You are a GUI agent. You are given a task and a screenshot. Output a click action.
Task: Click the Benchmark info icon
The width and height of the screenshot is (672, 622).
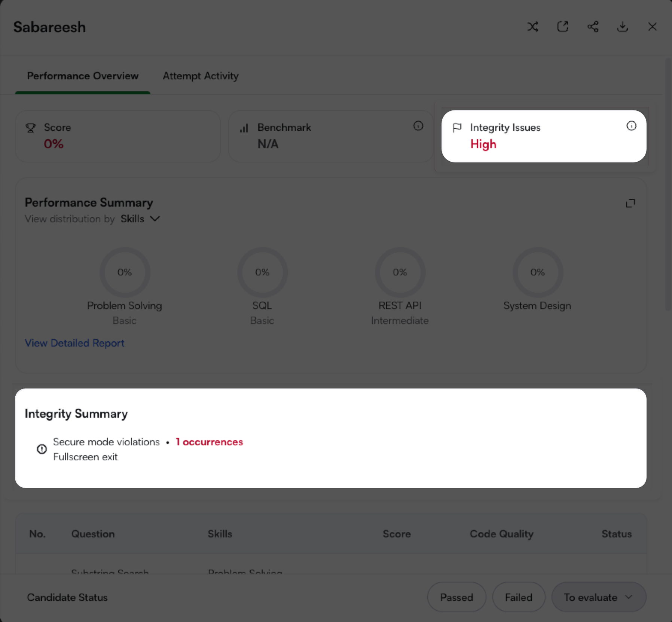[418, 126]
